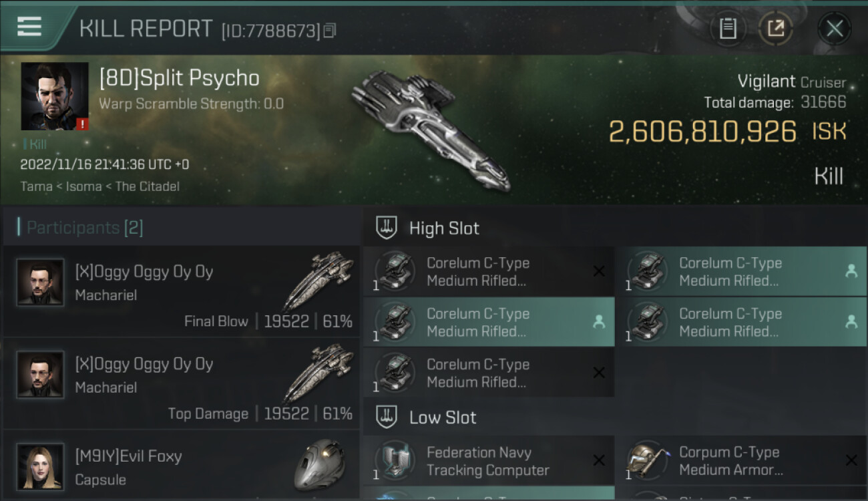The height and width of the screenshot is (501, 868).
Task: Click the Capsule ship icon
Action: (x=319, y=465)
